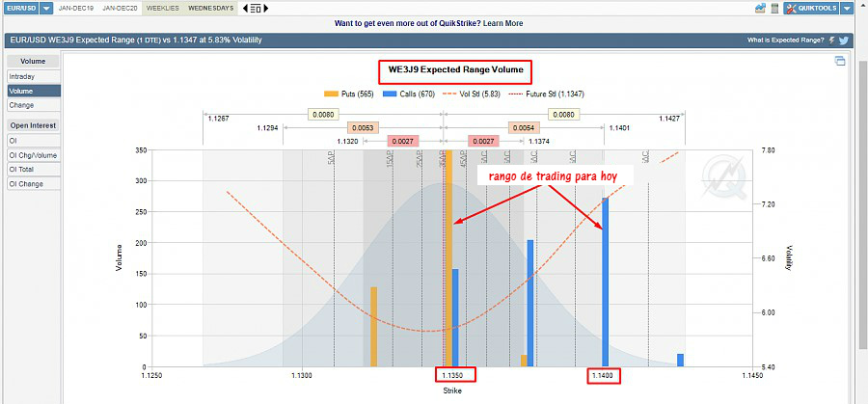Screen dimensions: 868x404
Task: Expand the EUR/USD product dropdown arrow
Action: pos(46,9)
